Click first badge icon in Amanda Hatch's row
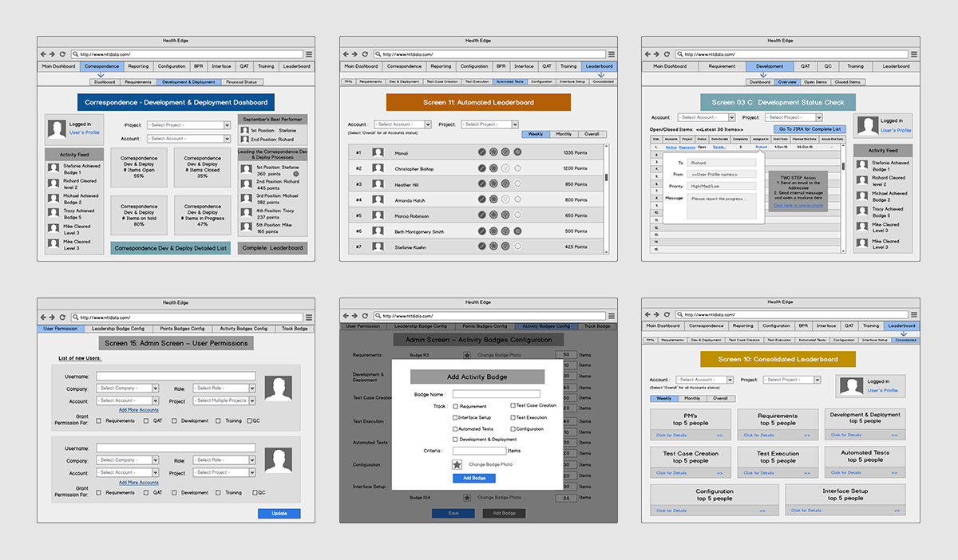Screen dimensions: 958x560 [482, 199]
